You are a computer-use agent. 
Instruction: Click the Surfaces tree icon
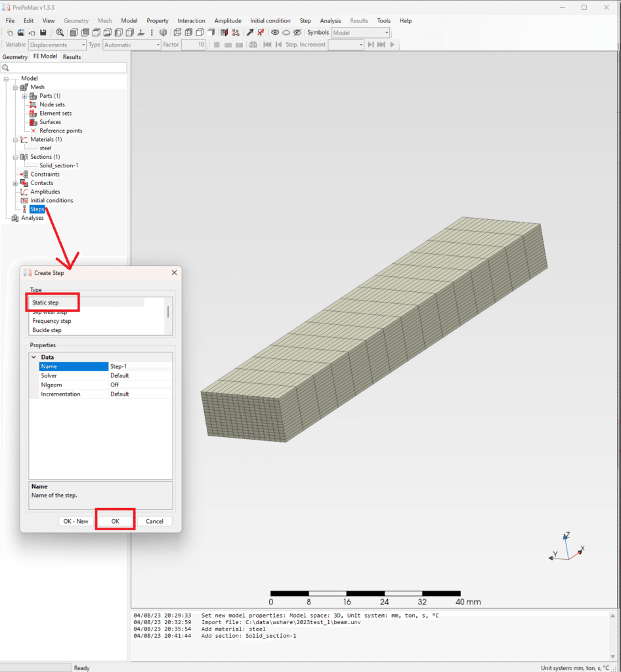(33, 122)
